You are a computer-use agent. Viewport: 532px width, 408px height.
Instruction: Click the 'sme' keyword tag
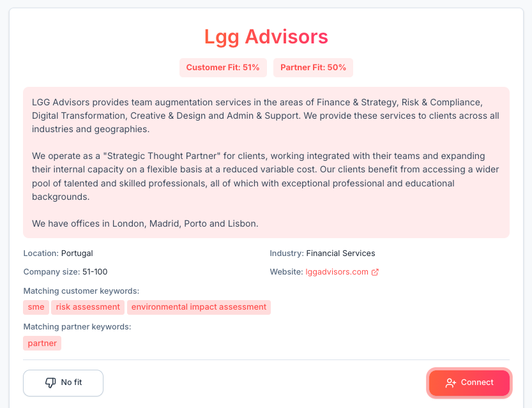pos(36,307)
